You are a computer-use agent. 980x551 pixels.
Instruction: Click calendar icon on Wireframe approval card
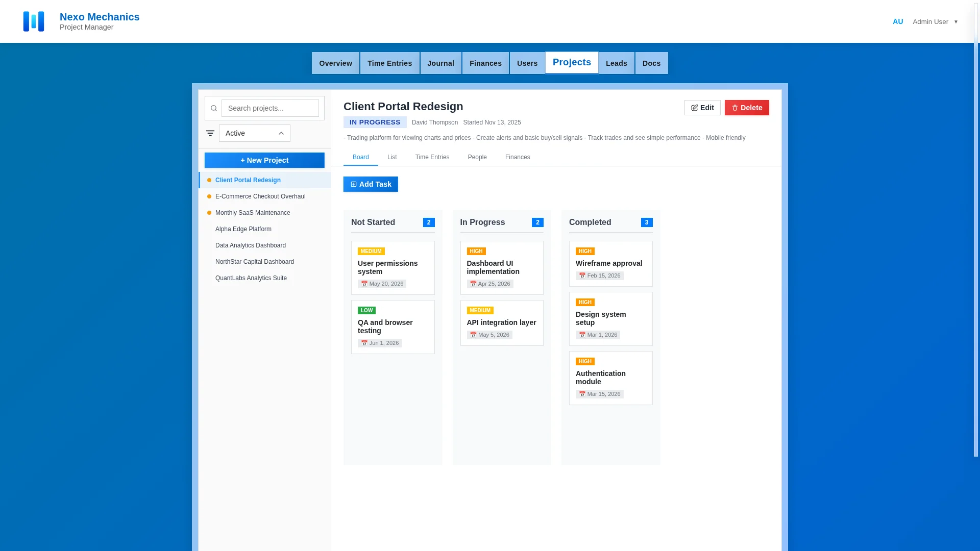point(582,275)
